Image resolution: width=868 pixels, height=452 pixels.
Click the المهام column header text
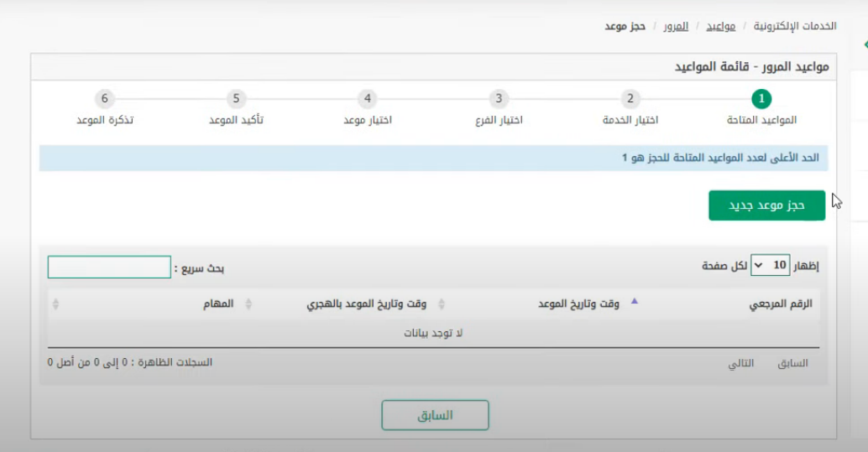point(218,304)
